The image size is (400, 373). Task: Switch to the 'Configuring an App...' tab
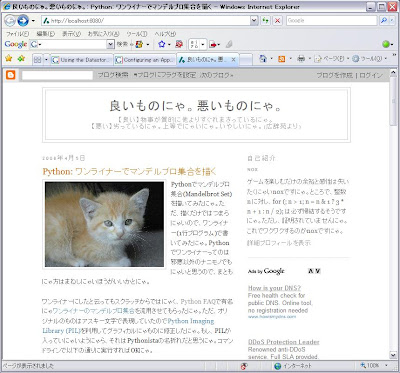(x=145, y=60)
